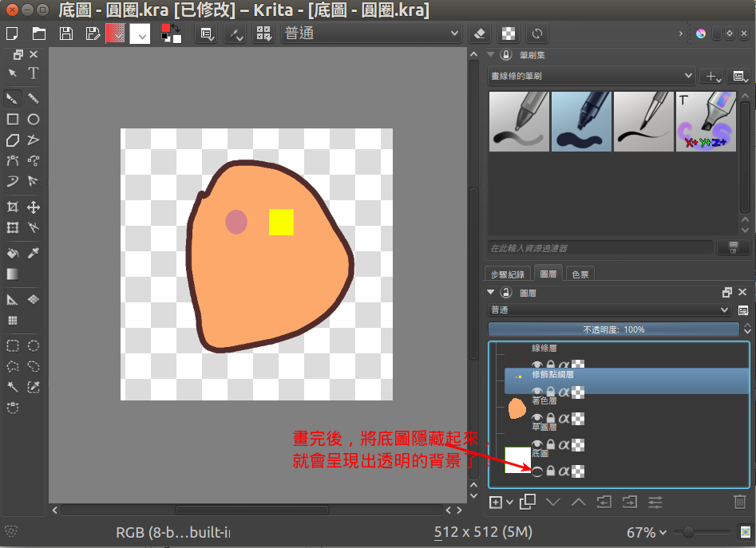Enable the eraser mode toolbar button
The height and width of the screenshot is (548, 756).
[480, 34]
